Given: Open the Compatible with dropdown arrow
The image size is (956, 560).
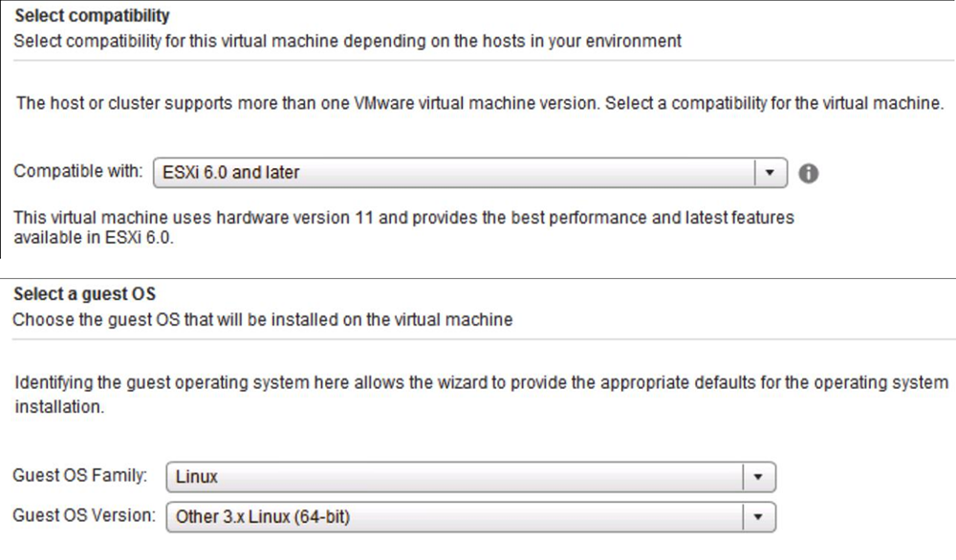Looking at the screenshot, I should [771, 173].
